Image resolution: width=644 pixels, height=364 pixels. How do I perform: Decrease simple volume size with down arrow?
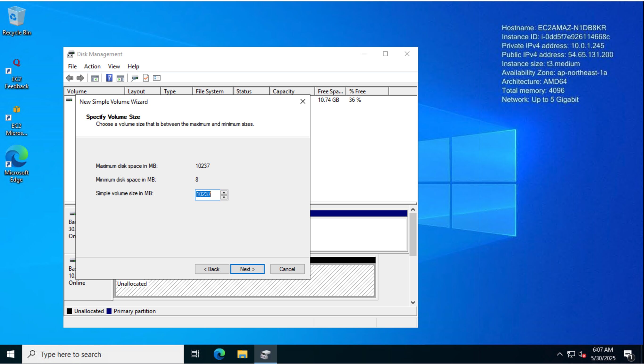pos(224,197)
